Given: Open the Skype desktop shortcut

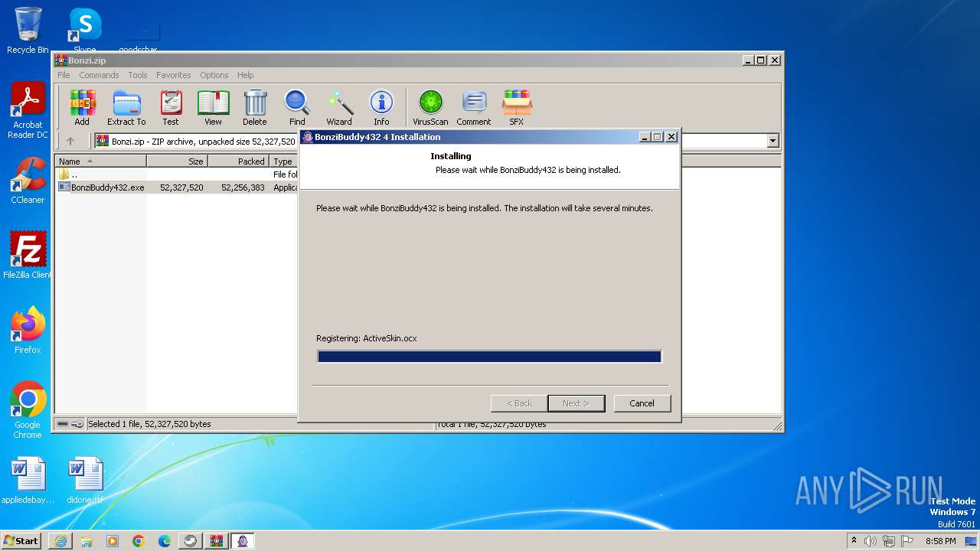Looking at the screenshot, I should (85, 31).
